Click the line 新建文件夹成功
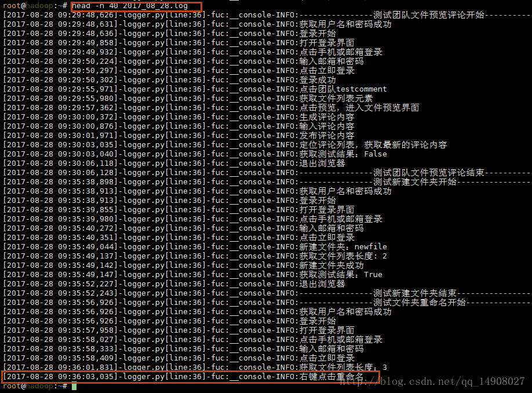Screen dimensions: 532x393 (184, 265)
